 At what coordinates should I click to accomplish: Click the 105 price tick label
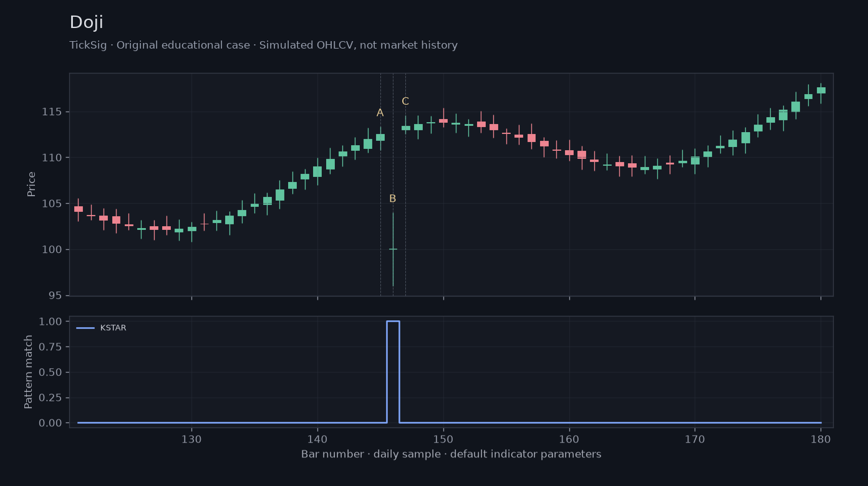(51, 204)
